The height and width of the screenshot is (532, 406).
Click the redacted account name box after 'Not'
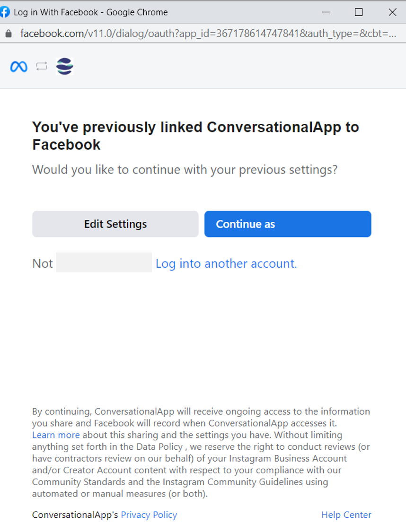coord(104,262)
